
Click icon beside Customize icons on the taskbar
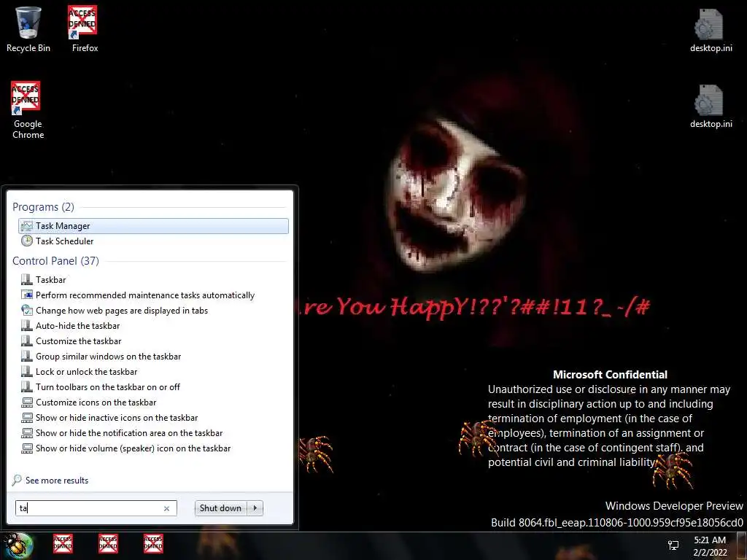click(27, 402)
